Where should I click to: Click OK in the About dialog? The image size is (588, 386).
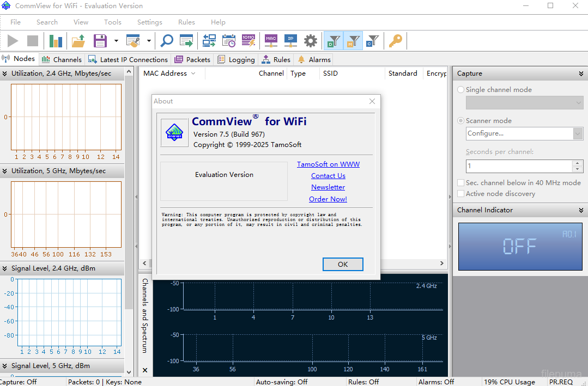pos(343,264)
